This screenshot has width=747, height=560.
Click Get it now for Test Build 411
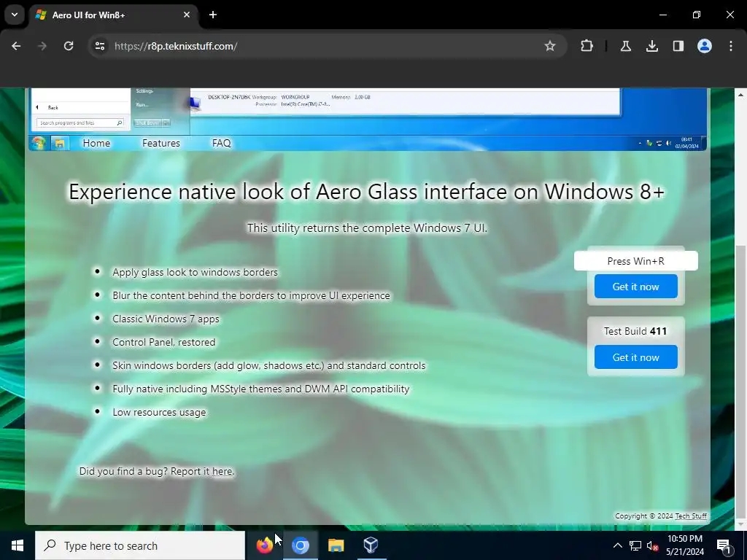click(x=635, y=357)
